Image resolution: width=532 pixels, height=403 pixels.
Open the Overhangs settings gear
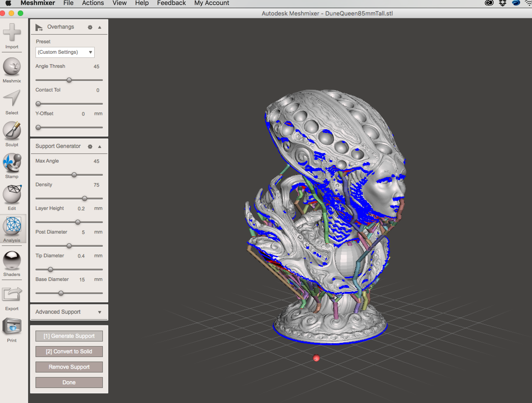tap(90, 27)
